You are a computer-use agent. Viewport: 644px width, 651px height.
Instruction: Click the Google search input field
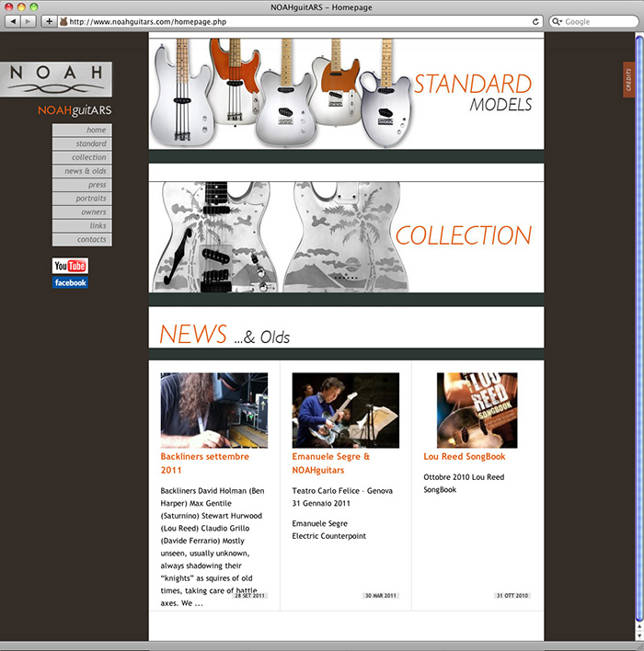point(593,21)
